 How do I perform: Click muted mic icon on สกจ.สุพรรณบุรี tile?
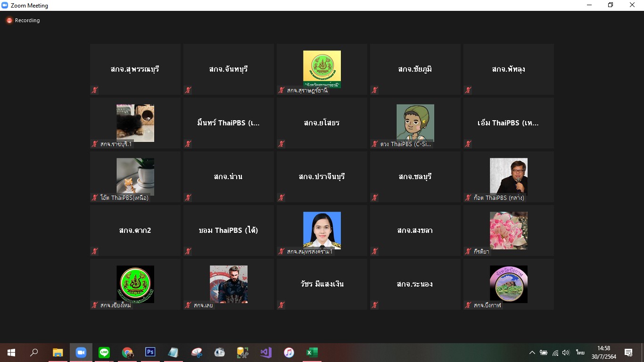[x=95, y=90]
